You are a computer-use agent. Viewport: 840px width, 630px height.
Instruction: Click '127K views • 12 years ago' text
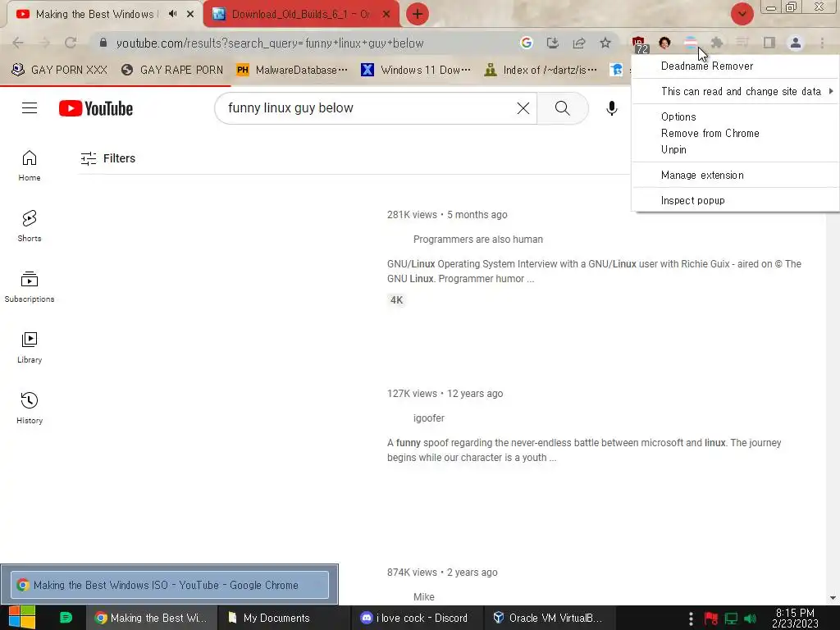tap(445, 394)
